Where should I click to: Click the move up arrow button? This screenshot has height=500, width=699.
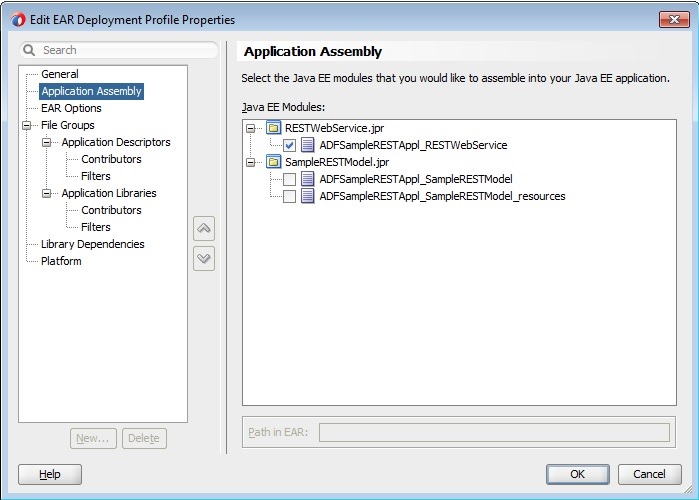tap(204, 229)
